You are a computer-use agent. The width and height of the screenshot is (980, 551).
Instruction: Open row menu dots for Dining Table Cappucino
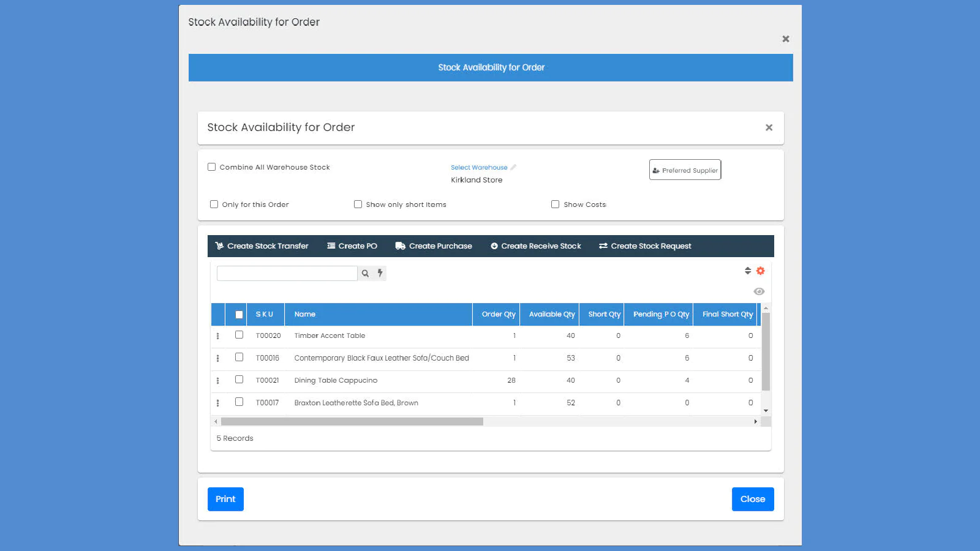point(218,381)
